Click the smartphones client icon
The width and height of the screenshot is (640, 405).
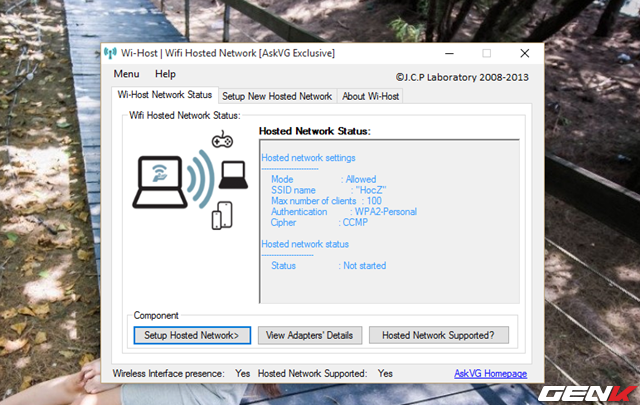[222, 215]
